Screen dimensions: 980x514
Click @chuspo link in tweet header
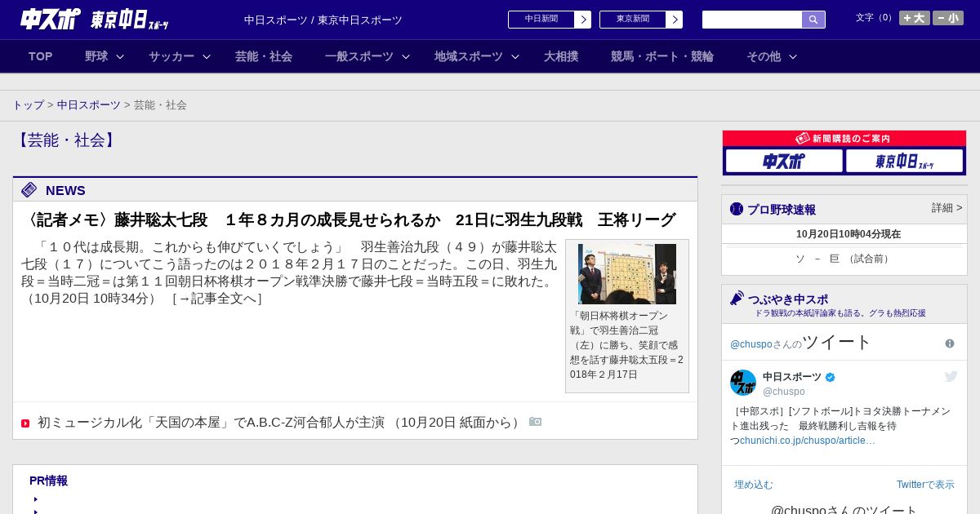[751, 344]
